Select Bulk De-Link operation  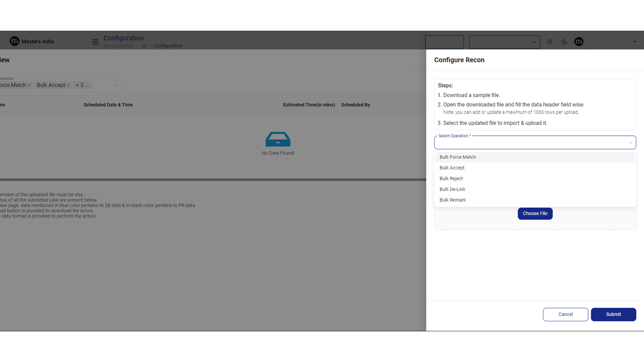point(452,190)
